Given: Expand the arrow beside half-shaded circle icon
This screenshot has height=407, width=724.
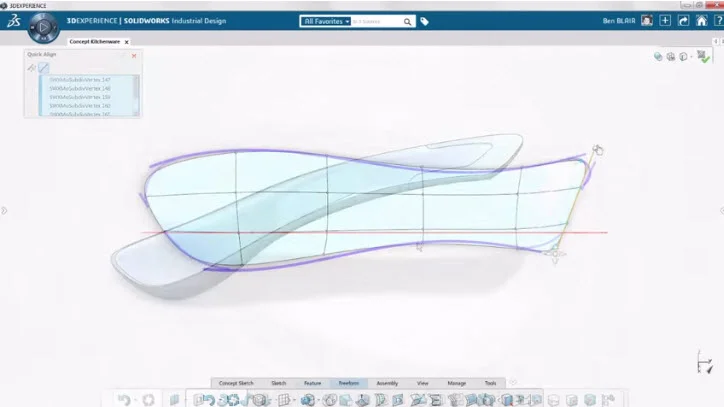Looking at the screenshot, I should click(x=691, y=57).
